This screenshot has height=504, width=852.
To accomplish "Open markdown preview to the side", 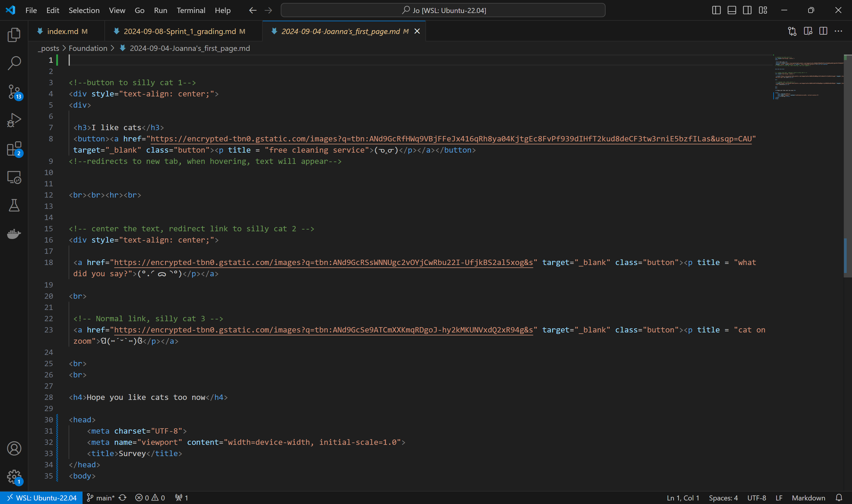I will pos(808,31).
